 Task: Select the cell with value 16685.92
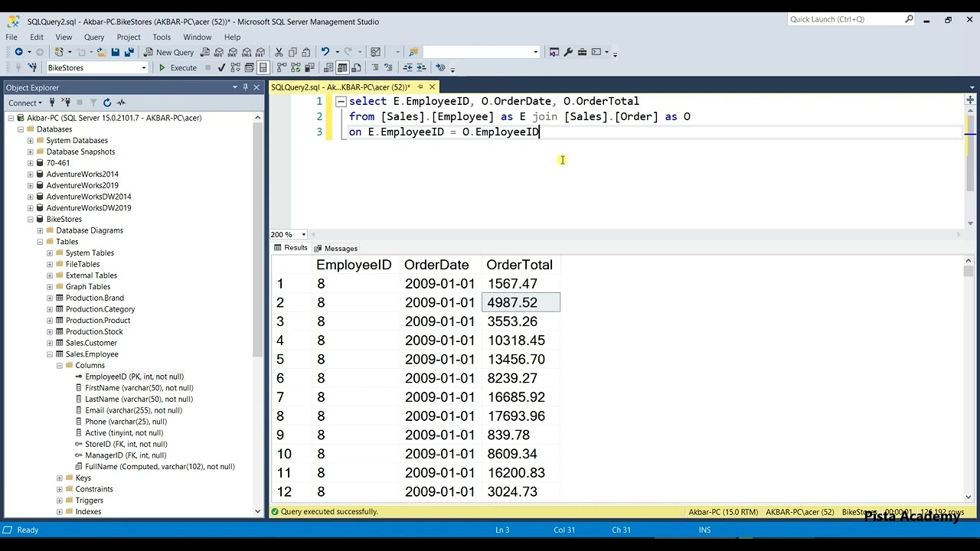(x=521, y=397)
